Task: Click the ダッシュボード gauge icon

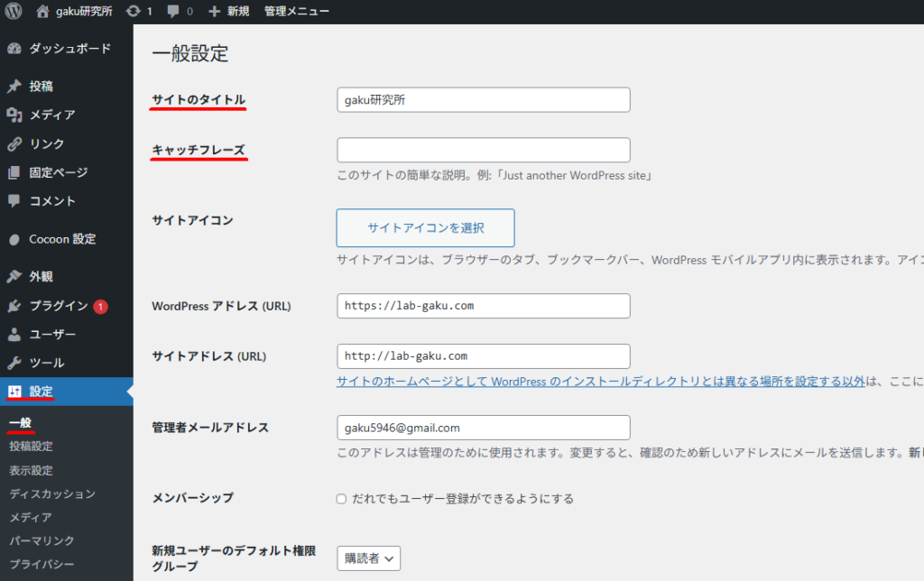Action: (x=14, y=49)
